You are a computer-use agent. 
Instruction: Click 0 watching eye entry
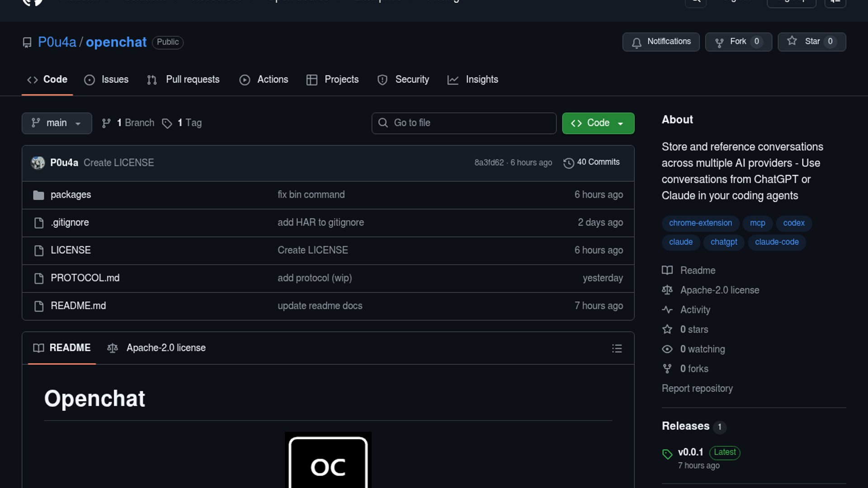702,349
